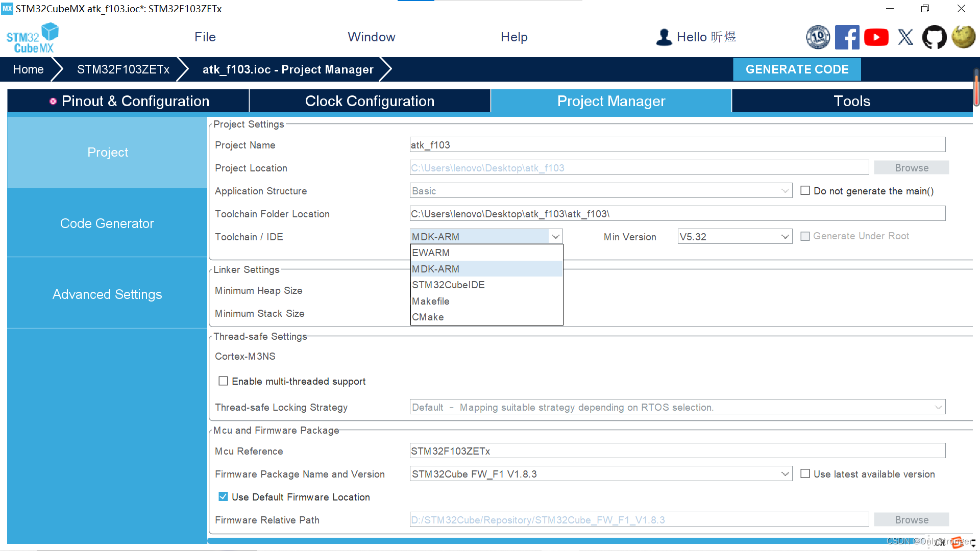The image size is (980, 551).
Task: Open the X (Twitter) icon link
Action: click(x=905, y=37)
